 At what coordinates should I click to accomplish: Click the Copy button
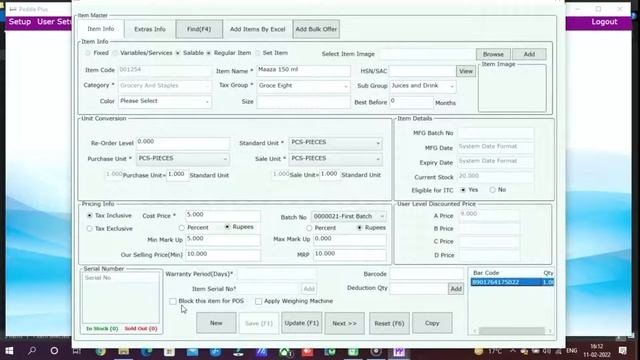pyautogui.click(x=432, y=323)
